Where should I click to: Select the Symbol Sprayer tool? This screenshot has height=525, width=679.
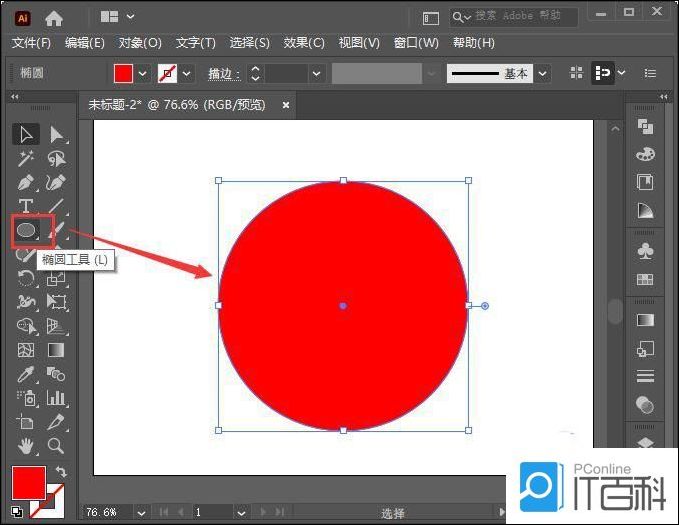[27, 398]
